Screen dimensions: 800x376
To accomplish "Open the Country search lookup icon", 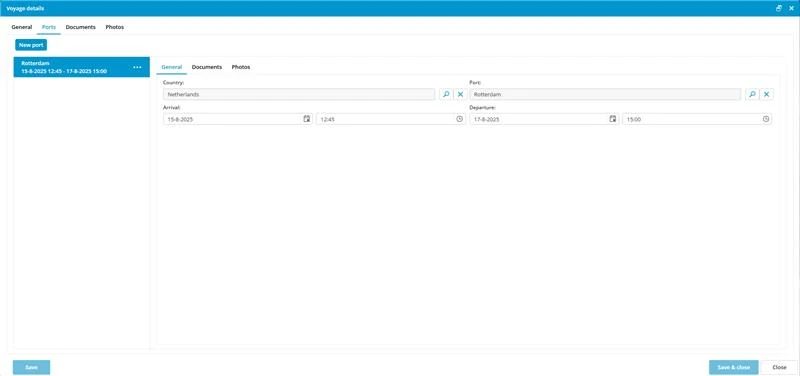I will 446,94.
